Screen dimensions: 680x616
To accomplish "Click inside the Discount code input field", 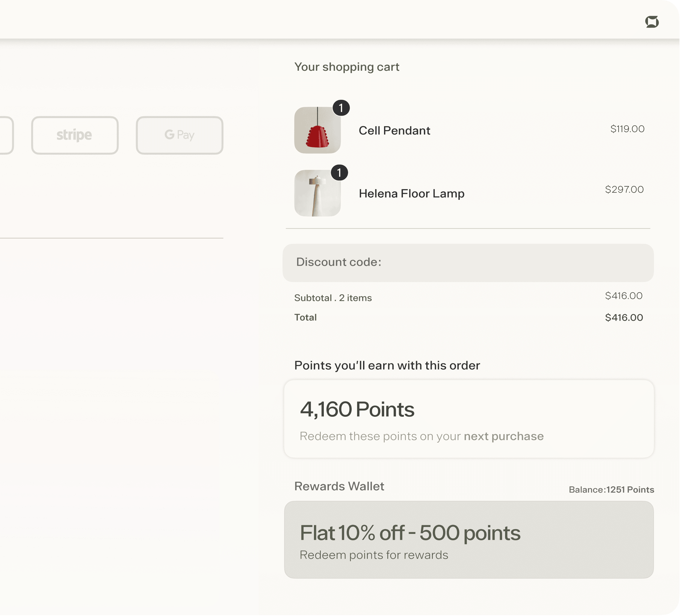I will point(469,263).
